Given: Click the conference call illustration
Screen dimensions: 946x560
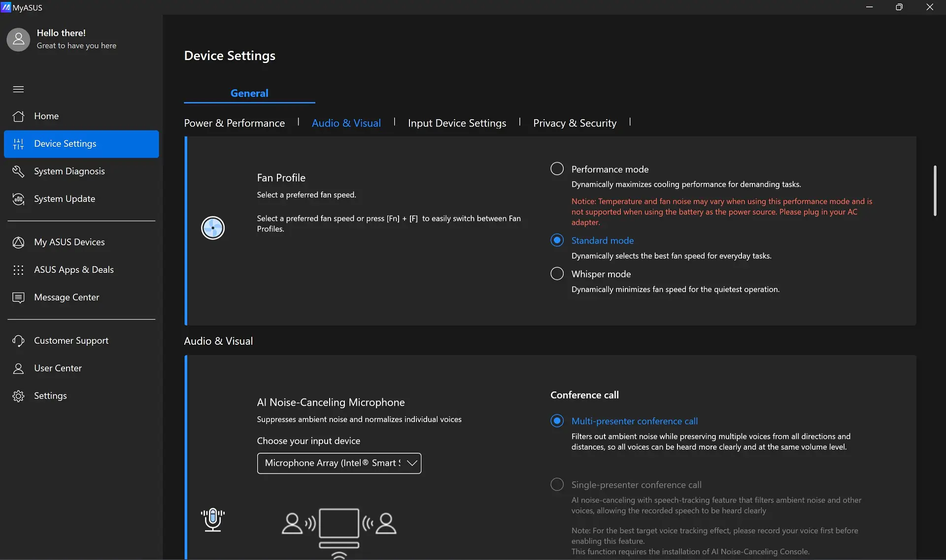Looking at the screenshot, I should 339,533.
